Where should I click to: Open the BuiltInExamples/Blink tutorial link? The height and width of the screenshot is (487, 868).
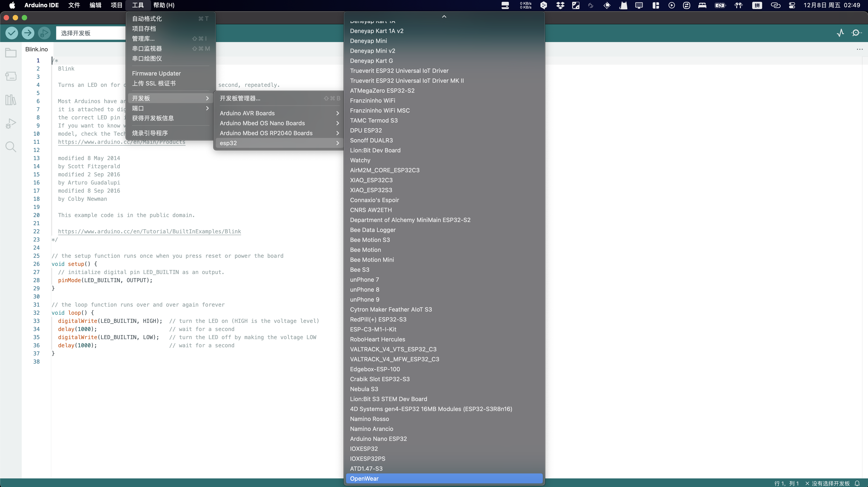(149, 231)
